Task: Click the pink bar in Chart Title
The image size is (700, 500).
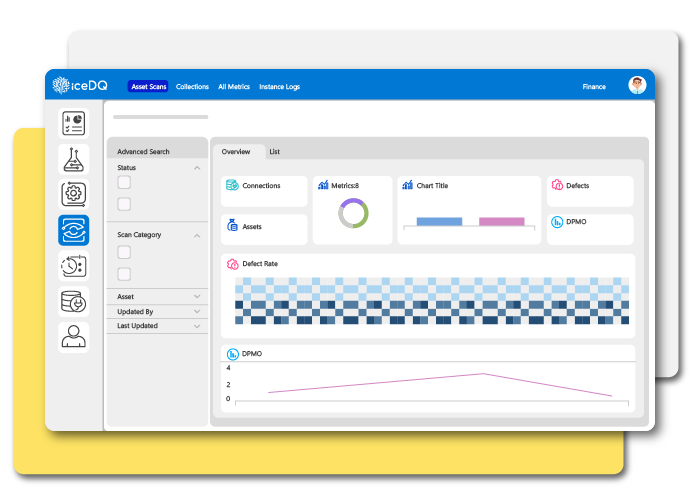Action: coord(501,222)
